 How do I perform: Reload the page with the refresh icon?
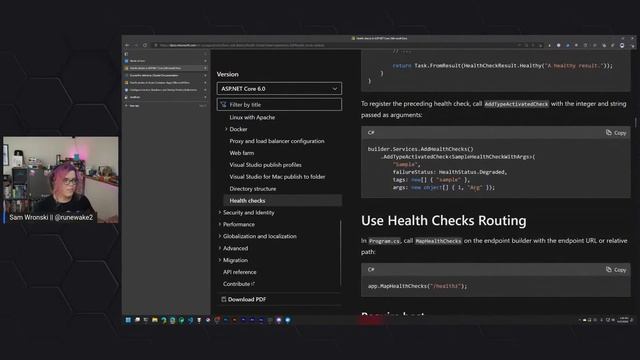click(x=145, y=45)
